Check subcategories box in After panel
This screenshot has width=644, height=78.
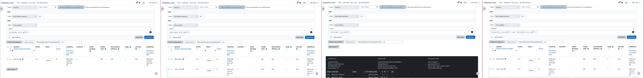[407, 7]
